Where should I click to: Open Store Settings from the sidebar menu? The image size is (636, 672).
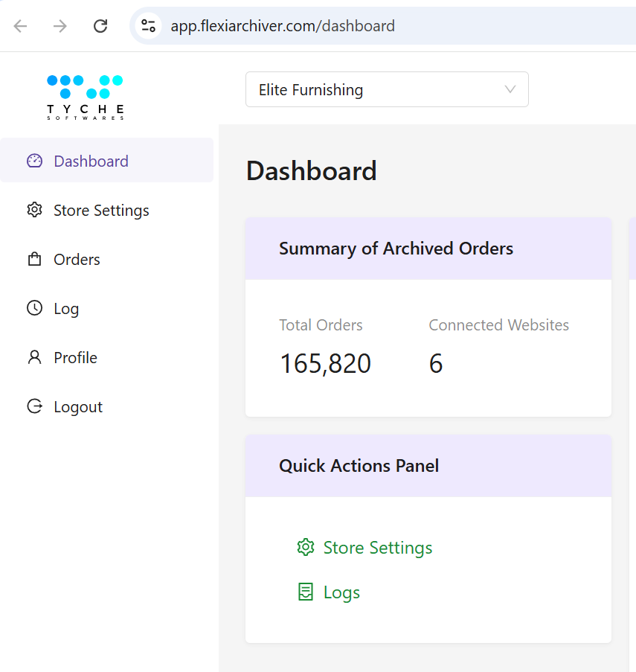(101, 210)
